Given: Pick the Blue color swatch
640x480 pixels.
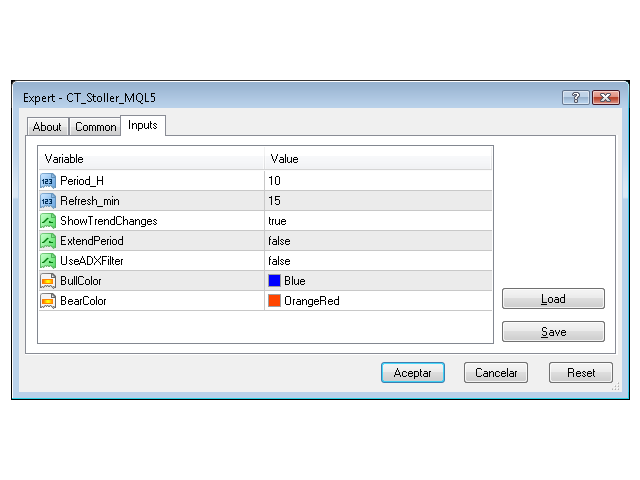Looking at the screenshot, I should tap(274, 281).
